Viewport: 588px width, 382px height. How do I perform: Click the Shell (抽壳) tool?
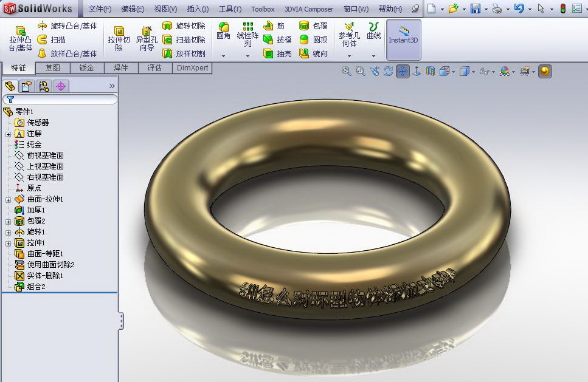(x=277, y=53)
